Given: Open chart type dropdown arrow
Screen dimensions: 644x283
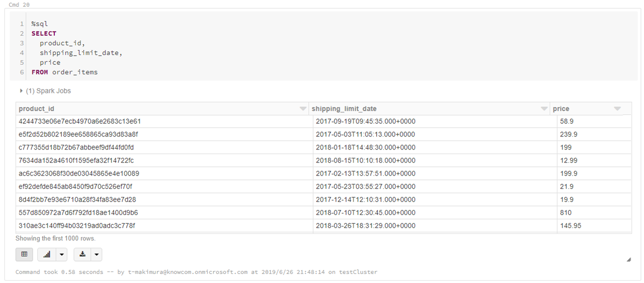Looking at the screenshot, I should pyautogui.click(x=61, y=254).
